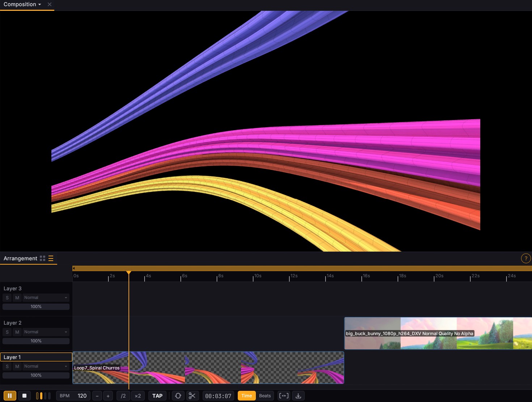Image resolution: width=532 pixels, height=402 pixels.
Task: Select the Loop7_Spiral Churros clip
Action: pyautogui.click(x=208, y=368)
